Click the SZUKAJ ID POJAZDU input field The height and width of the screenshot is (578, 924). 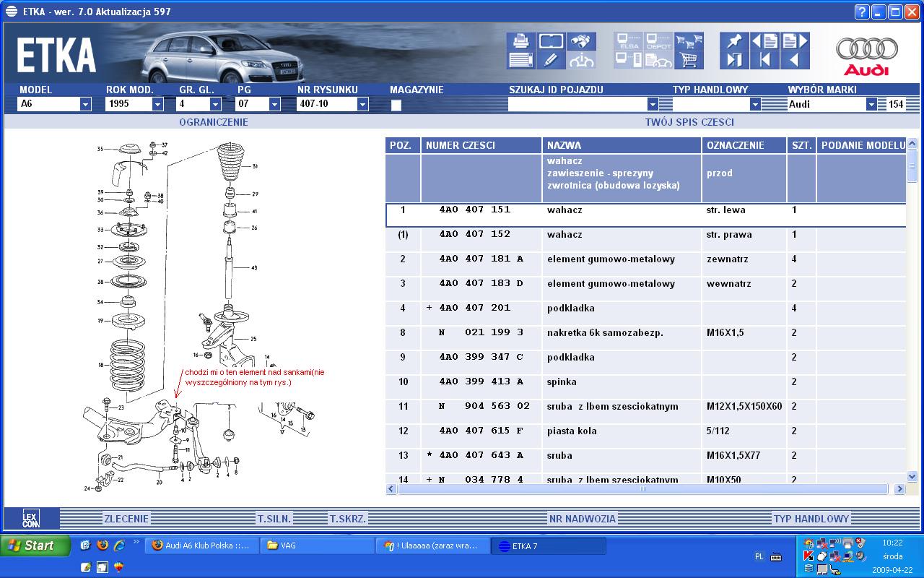pos(577,104)
